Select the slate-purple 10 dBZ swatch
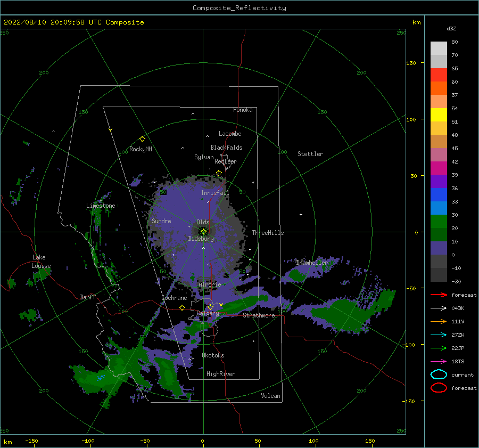Screen dimensions: 479x448 pyautogui.click(x=439, y=248)
